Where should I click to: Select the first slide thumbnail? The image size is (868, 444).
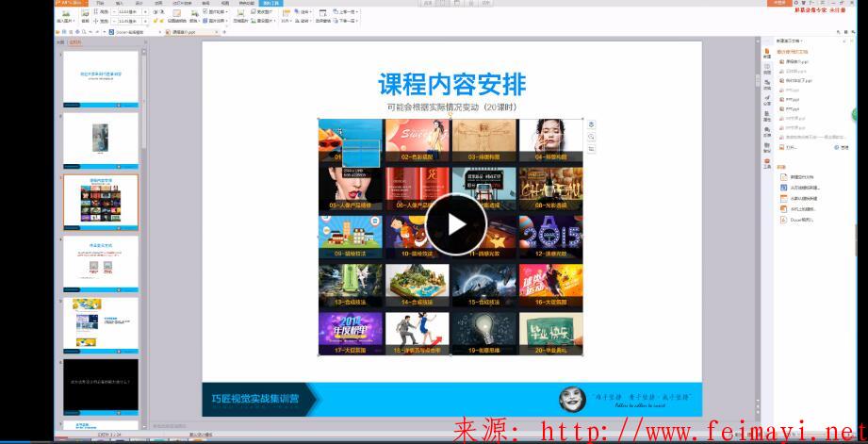pos(101,78)
